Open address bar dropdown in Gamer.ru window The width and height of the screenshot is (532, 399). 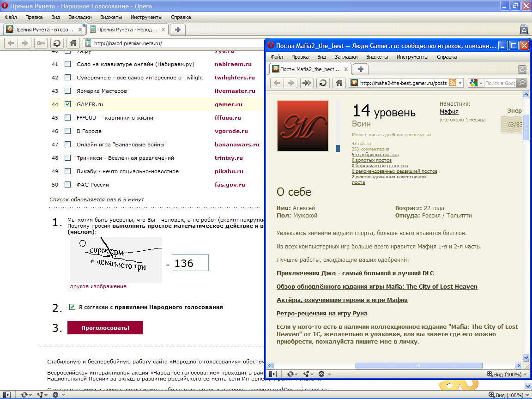click(460, 83)
